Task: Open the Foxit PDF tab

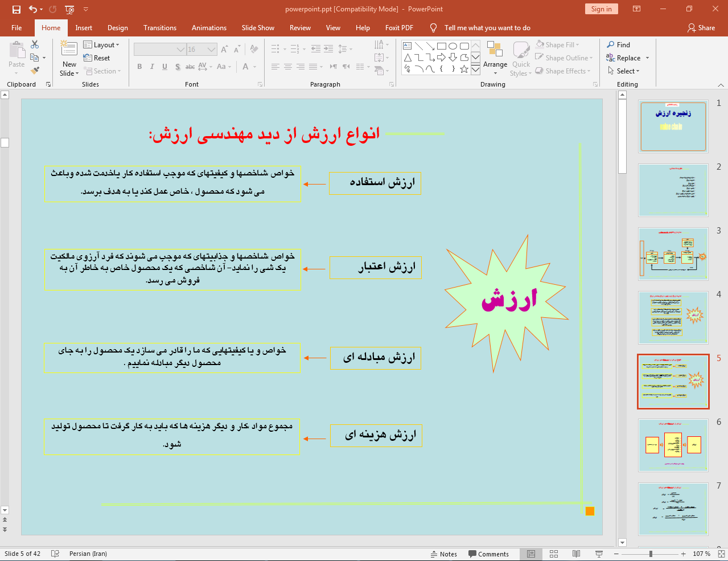Action: 399,27
